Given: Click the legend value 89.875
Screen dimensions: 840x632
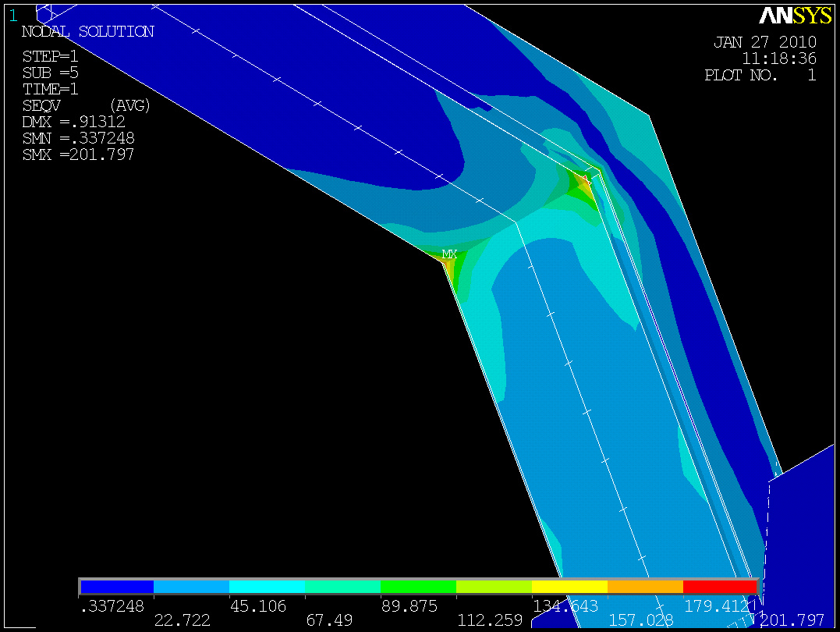Looking at the screenshot, I should pos(409,606).
